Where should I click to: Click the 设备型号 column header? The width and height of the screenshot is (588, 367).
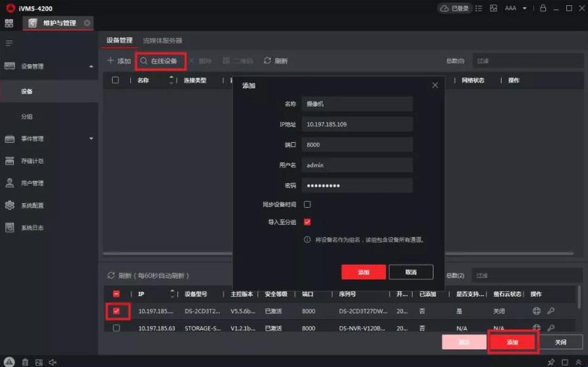[196, 294]
